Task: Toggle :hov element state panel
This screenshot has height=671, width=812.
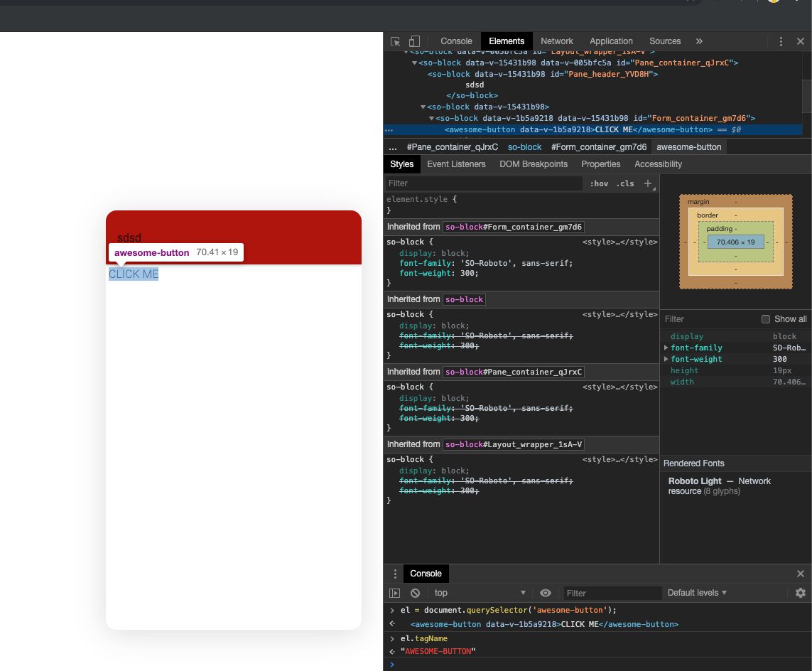Action: pos(599,183)
